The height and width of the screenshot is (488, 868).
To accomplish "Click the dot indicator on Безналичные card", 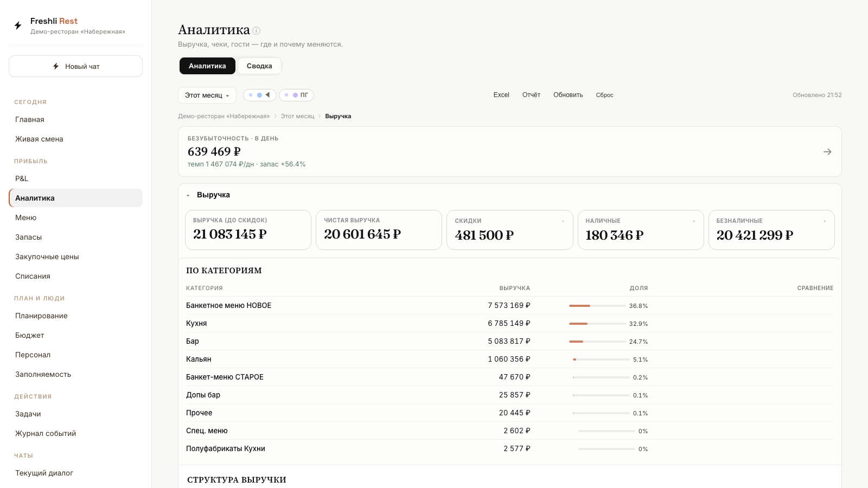I will tap(825, 221).
